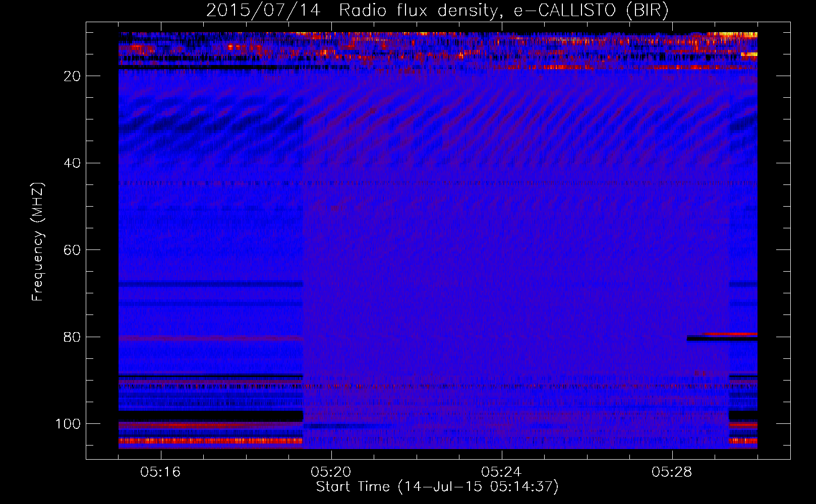Click the frequency tick label '20'
Image resolution: width=816 pixels, height=504 pixels.
(73, 76)
